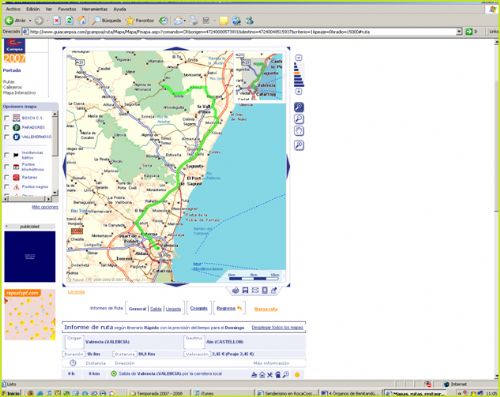Open the Herramientas menu

click(x=95, y=9)
